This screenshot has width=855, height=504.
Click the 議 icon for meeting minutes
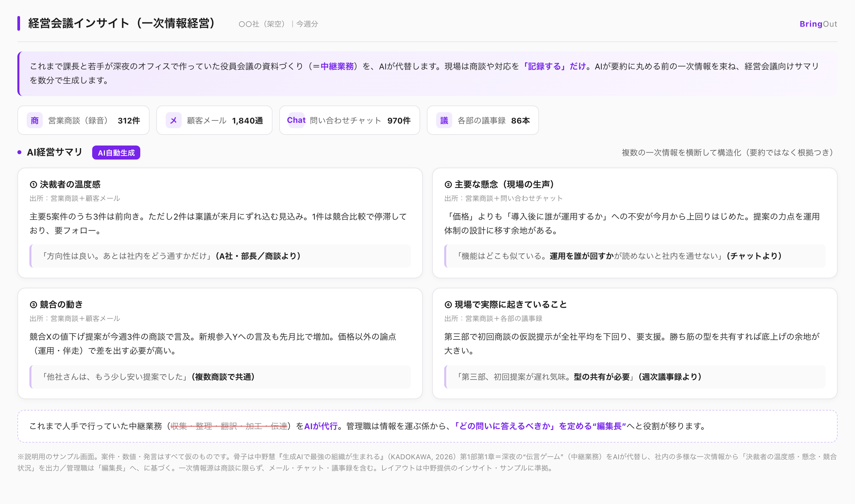pos(444,120)
